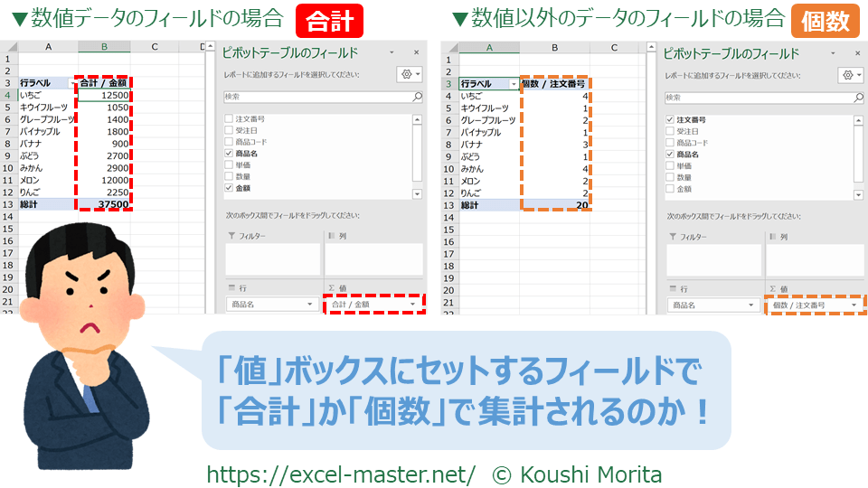Image resolution: width=868 pixels, height=488 pixels.
Task: Check 数量 field in the left field list
Action: [230, 177]
